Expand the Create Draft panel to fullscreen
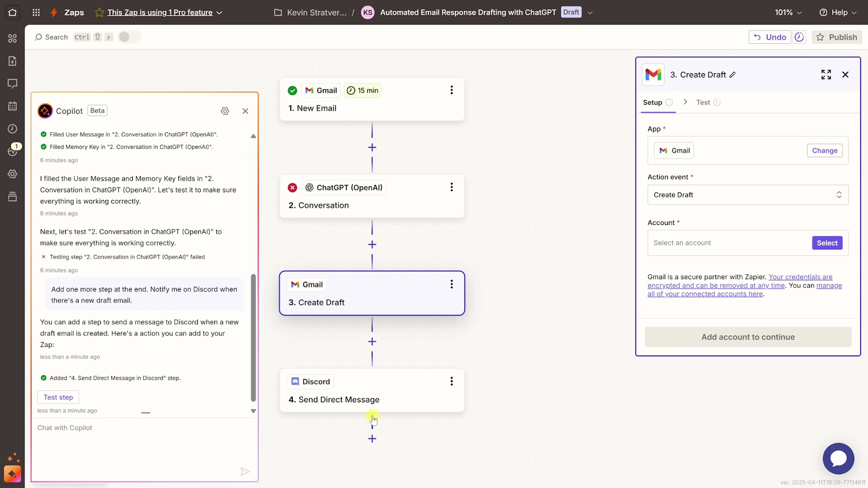 click(826, 75)
